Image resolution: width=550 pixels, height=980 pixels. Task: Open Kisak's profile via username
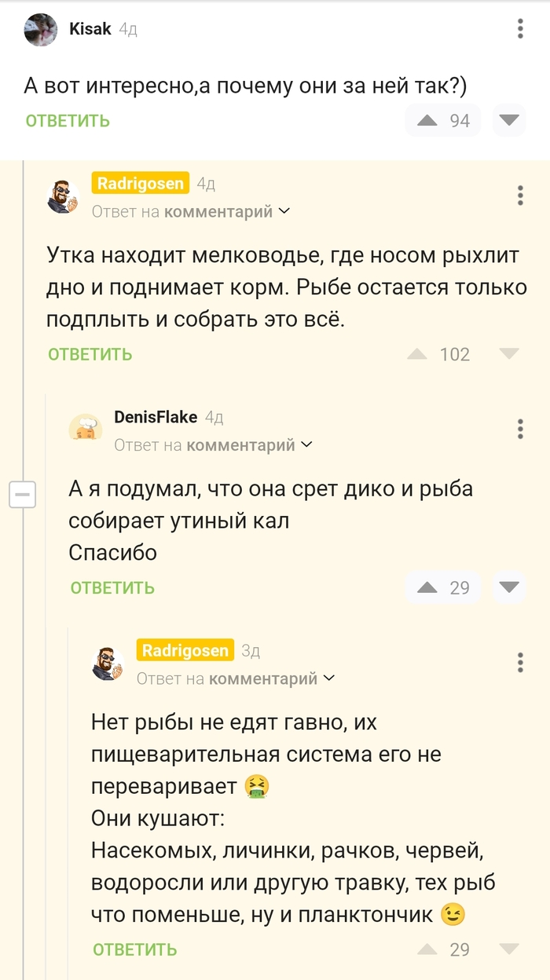point(90,29)
